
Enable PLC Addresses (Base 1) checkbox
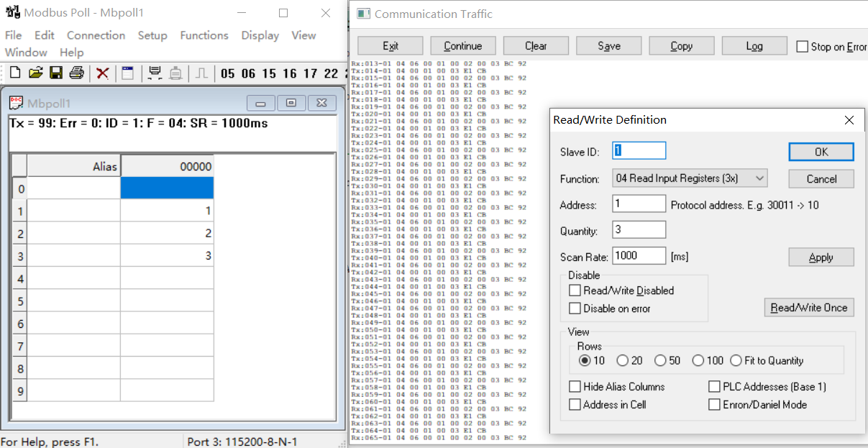pyautogui.click(x=714, y=387)
